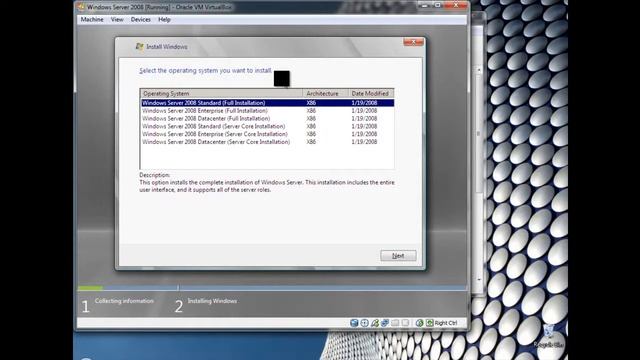Image resolution: width=640 pixels, height=360 pixels.
Task: Click the scroll down arrow of background window
Action: point(479,280)
